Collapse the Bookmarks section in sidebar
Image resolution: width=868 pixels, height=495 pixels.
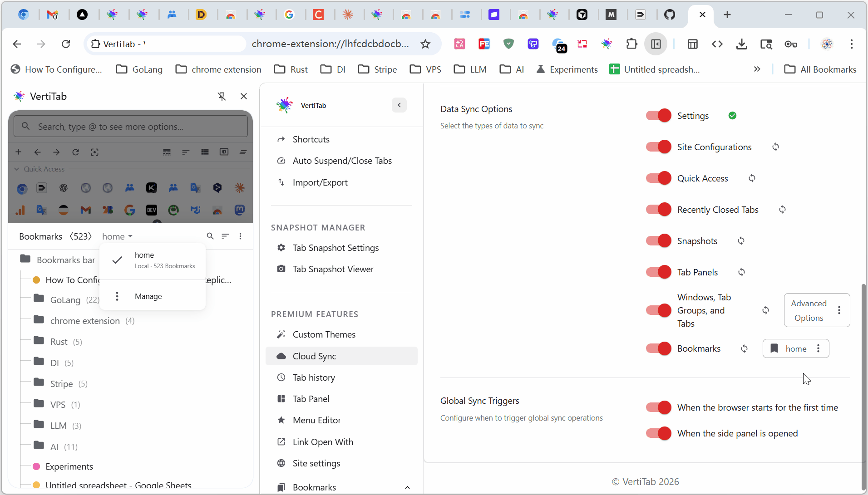tap(407, 487)
